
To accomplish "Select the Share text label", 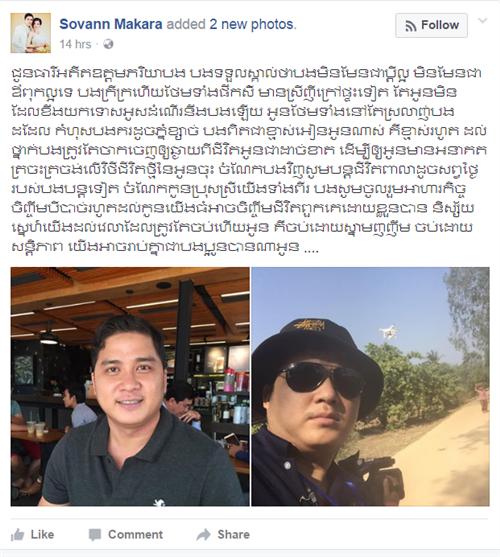I will tap(233, 535).
